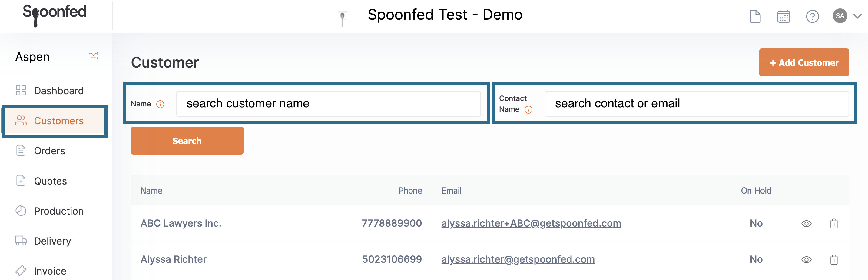Click the Contact Name info icon

pos(528,109)
